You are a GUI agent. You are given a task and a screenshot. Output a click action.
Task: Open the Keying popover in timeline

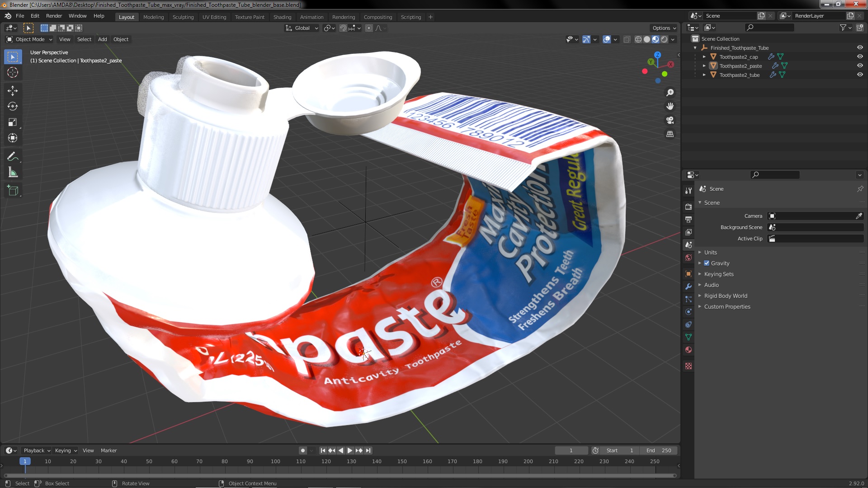click(66, 450)
